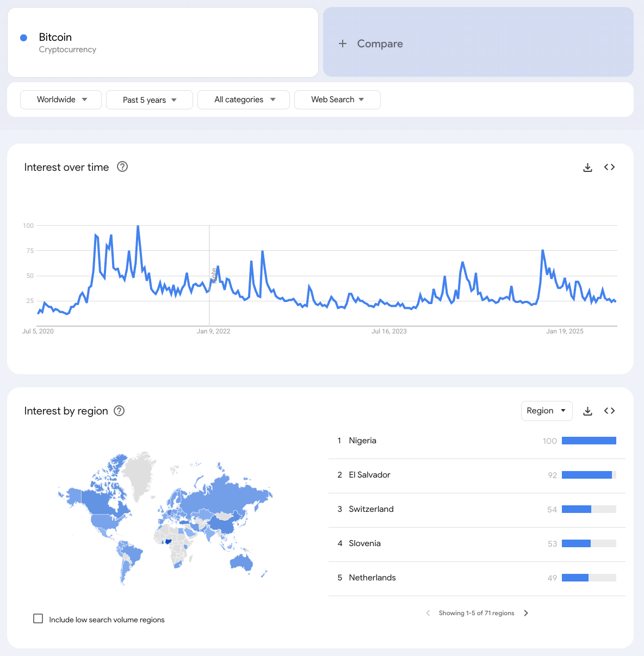Screen dimensions: 644x656
Task: Download Interest by region data
Action: point(587,411)
